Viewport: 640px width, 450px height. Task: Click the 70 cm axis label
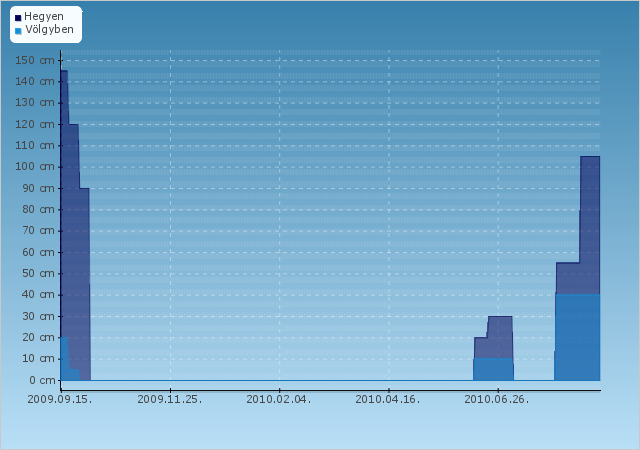point(38,231)
